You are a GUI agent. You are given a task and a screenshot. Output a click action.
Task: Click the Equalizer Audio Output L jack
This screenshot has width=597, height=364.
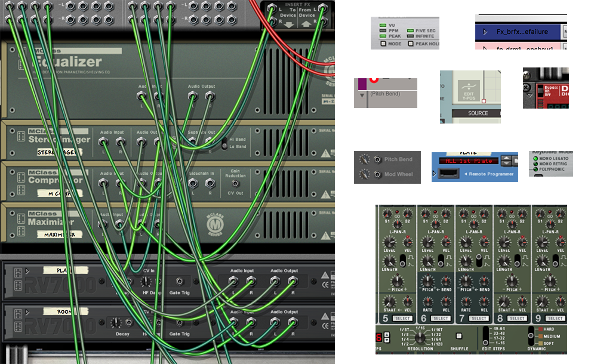[193, 96]
